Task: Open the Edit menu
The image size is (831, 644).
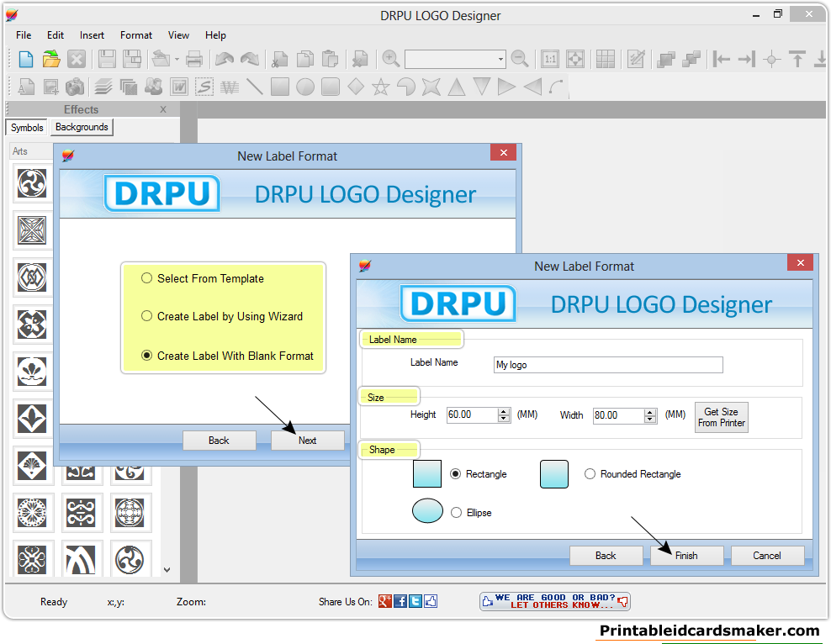Action: pyautogui.click(x=56, y=35)
